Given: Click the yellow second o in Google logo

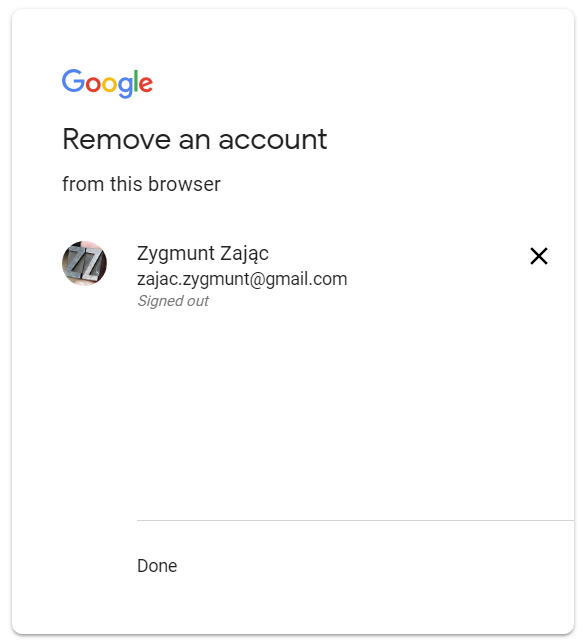Looking at the screenshot, I should pos(109,84).
